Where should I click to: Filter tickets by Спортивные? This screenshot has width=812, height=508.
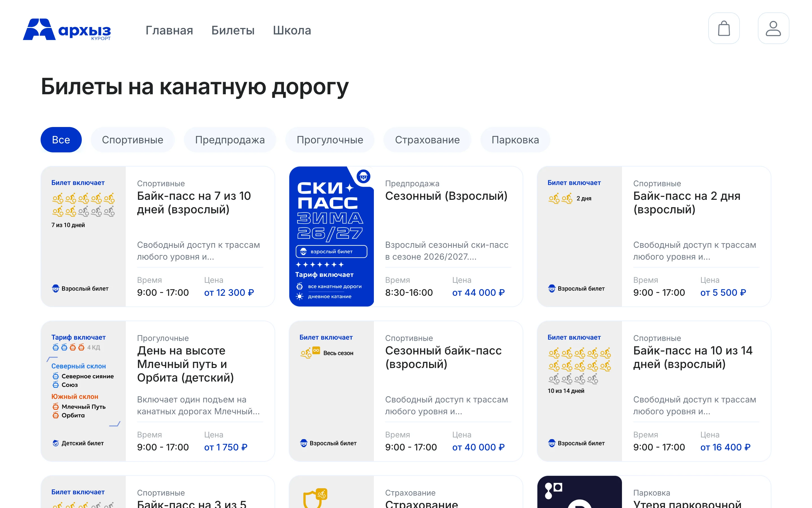click(133, 140)
